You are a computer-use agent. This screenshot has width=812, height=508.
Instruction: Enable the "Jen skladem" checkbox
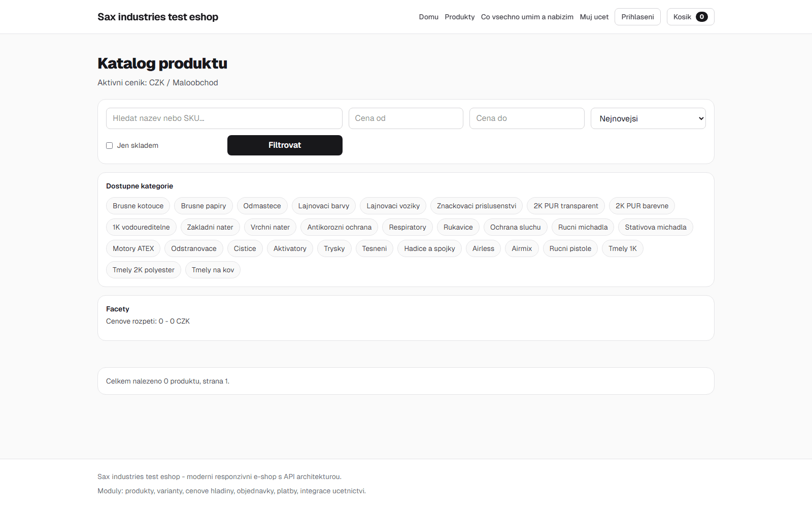pyautogui.click(x=109, y=145)
